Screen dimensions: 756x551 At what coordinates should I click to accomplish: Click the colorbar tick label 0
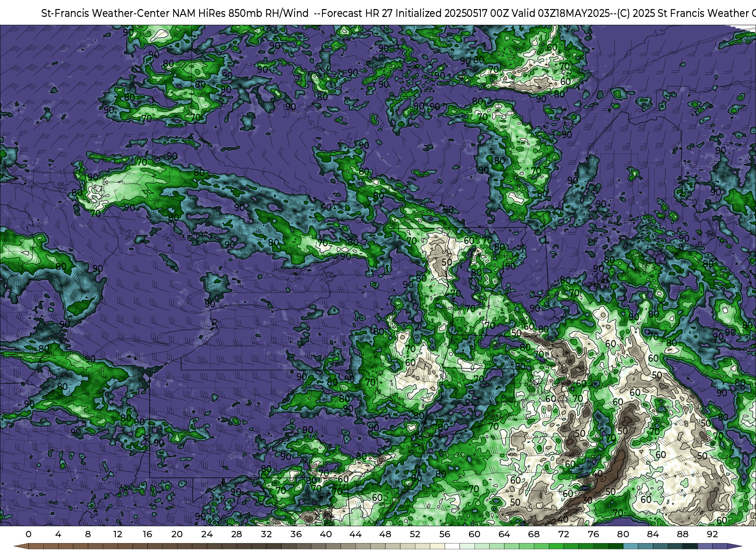pos(28,534)
